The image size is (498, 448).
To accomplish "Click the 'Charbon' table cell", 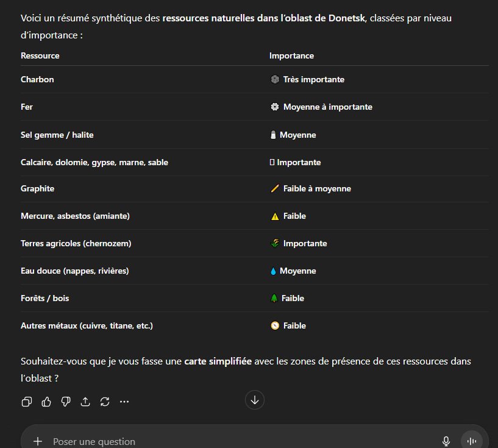I will (x=37, y=79).
